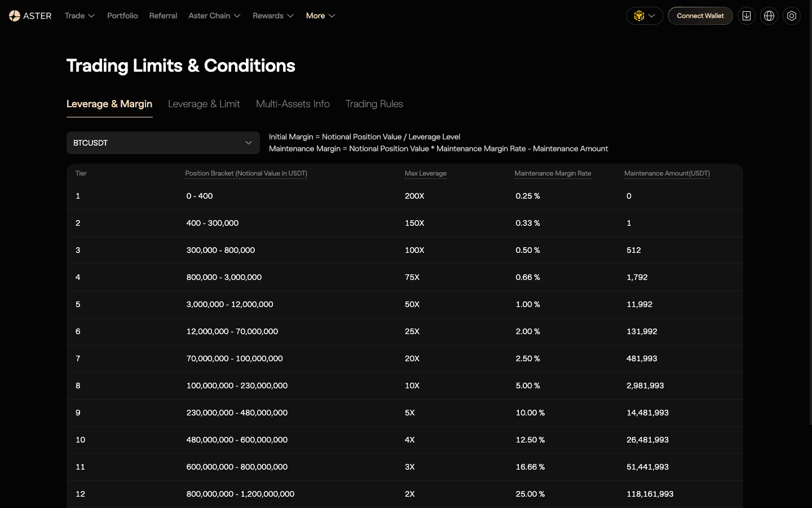812x508 pixels.
Task: Click Position Bracket column header
Action: tap(246, 173)
